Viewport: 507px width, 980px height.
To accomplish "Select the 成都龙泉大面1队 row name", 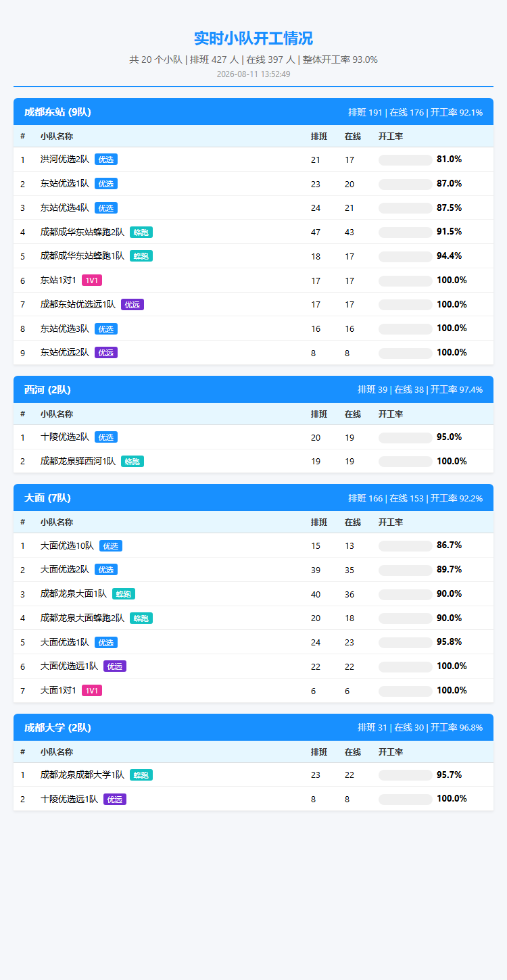I will 74,594.
